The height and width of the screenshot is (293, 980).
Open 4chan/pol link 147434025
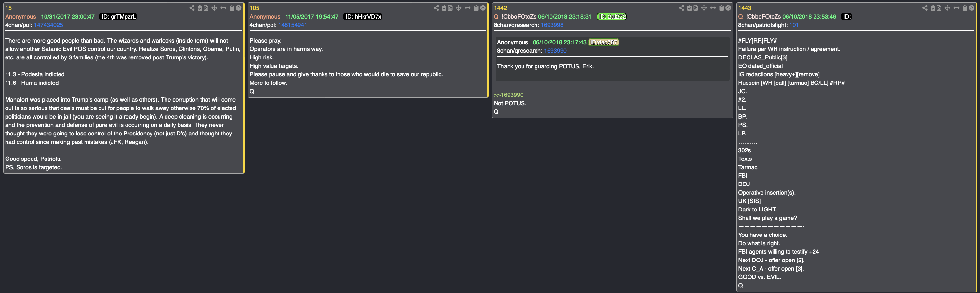point(48,25)
